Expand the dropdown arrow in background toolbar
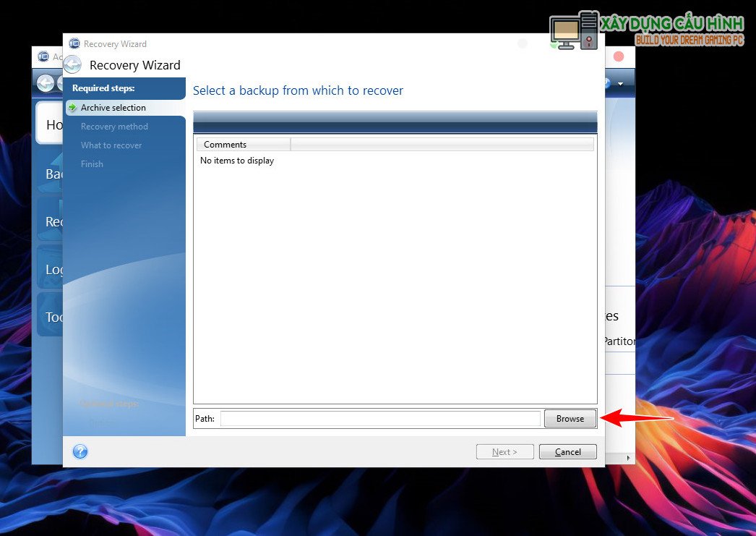 pos(620,85)
